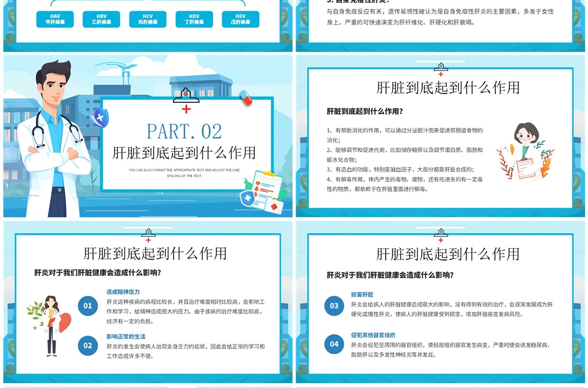
Task: Click the HAV 甲肝病毒 button
Action: (55, 19)
